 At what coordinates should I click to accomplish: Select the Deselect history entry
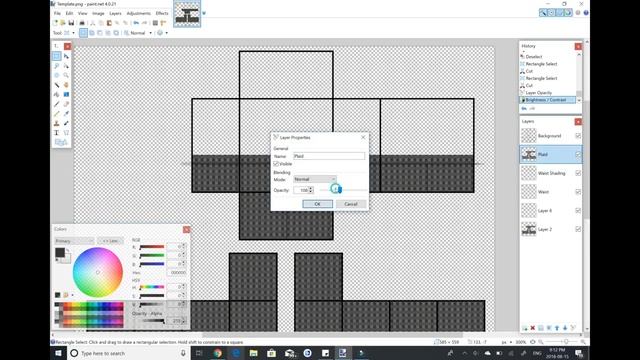click(534, 57)
